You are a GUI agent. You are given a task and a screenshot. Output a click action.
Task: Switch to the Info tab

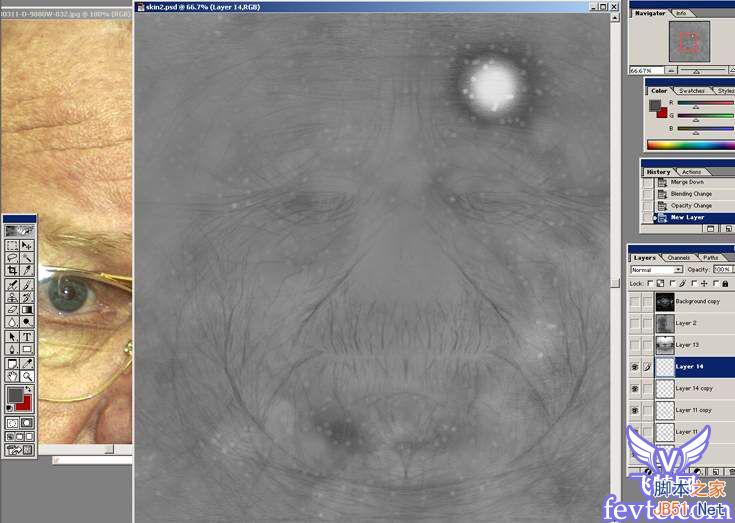(x=681, y=13)
